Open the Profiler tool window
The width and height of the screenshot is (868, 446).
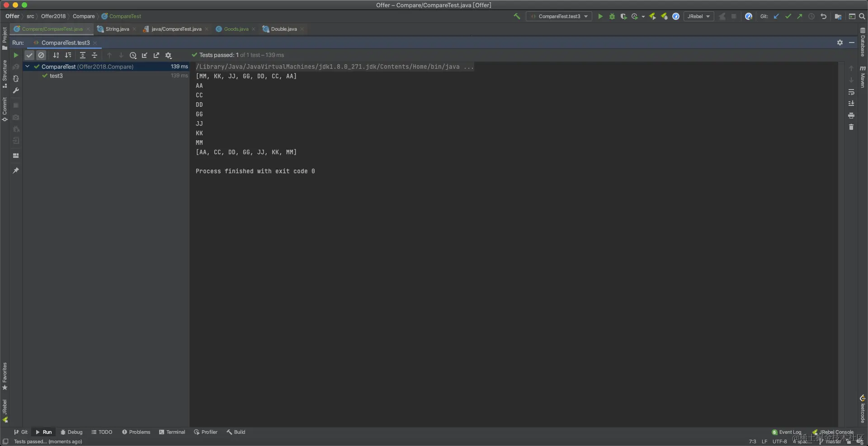click(x=206, y=432)
